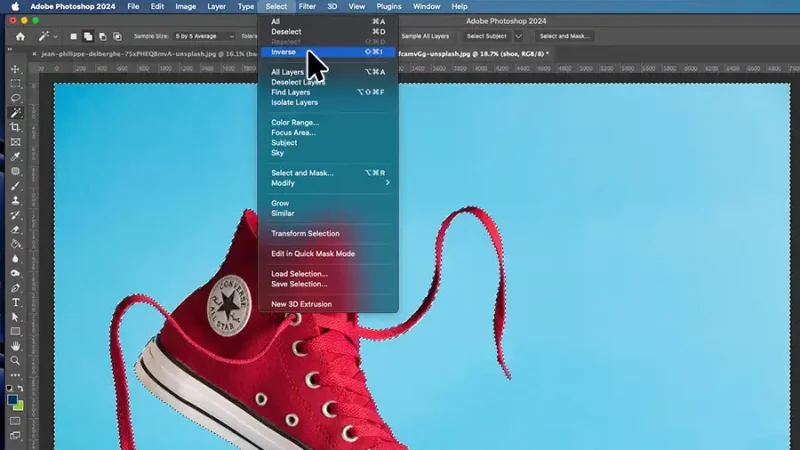
Task: Open Color Range dialog from menu
Action: pos(329,122)
